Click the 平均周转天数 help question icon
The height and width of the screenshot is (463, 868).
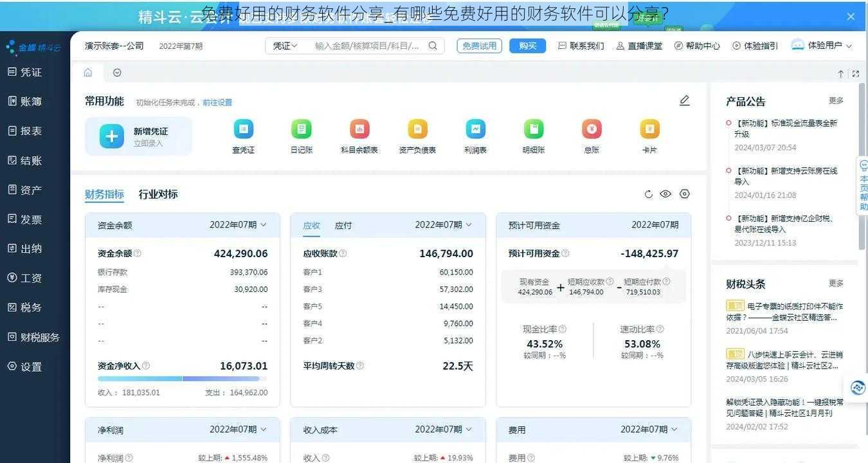(x=360, y=366)
